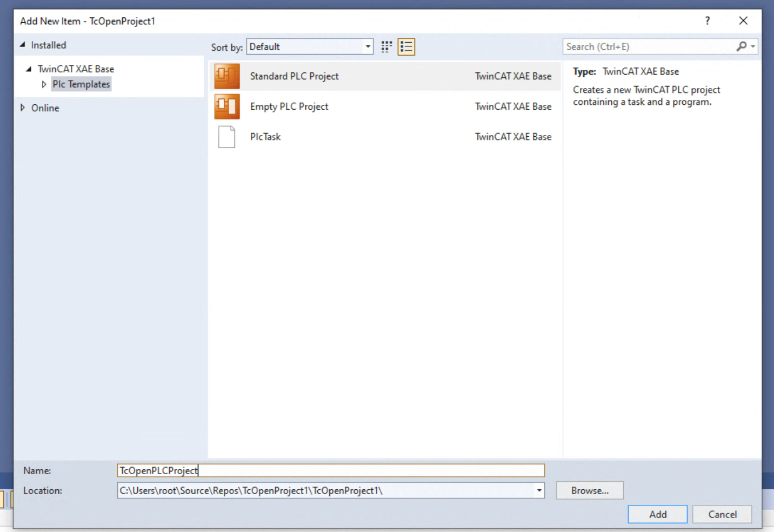774x532 pixels.
Task: Select the Empty PLC Project template icon
Action: pyautogui.click(x=227, y=107)
